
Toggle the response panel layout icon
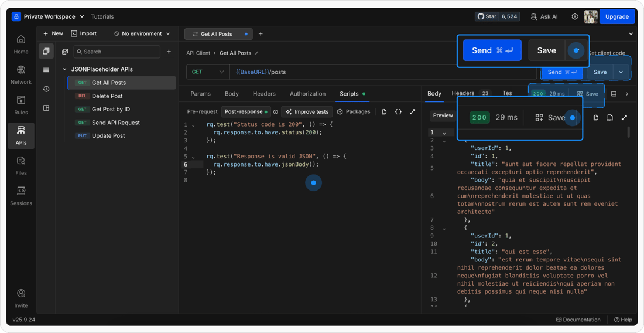614,94
